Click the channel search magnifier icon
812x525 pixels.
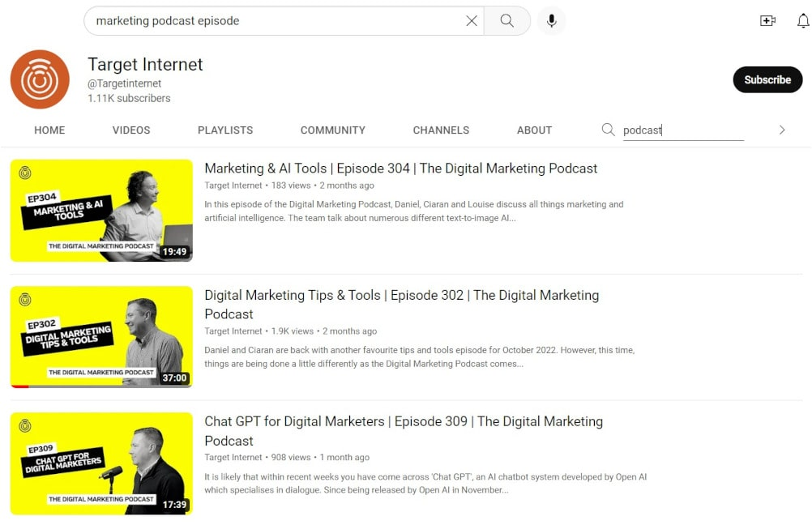click(608, 130)
